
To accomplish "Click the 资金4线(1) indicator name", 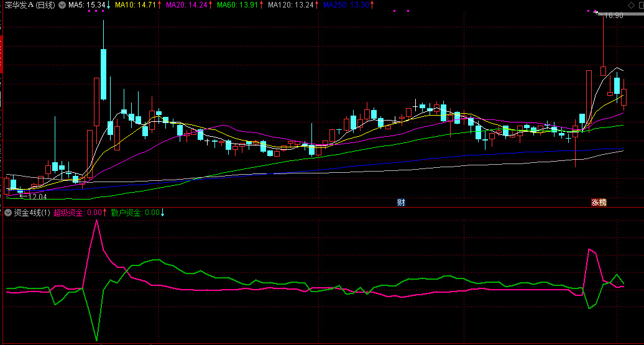I will [32, 213].
